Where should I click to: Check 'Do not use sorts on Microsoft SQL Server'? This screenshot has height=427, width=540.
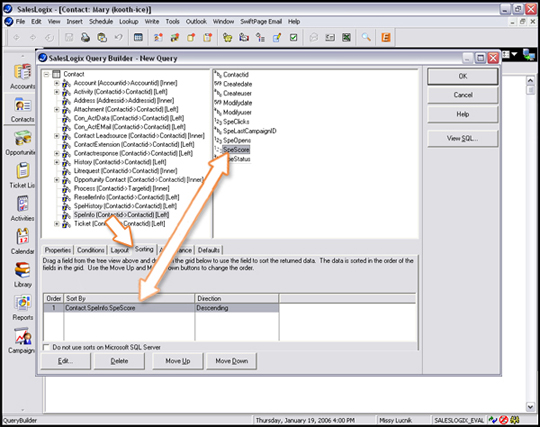pos(46,347)
